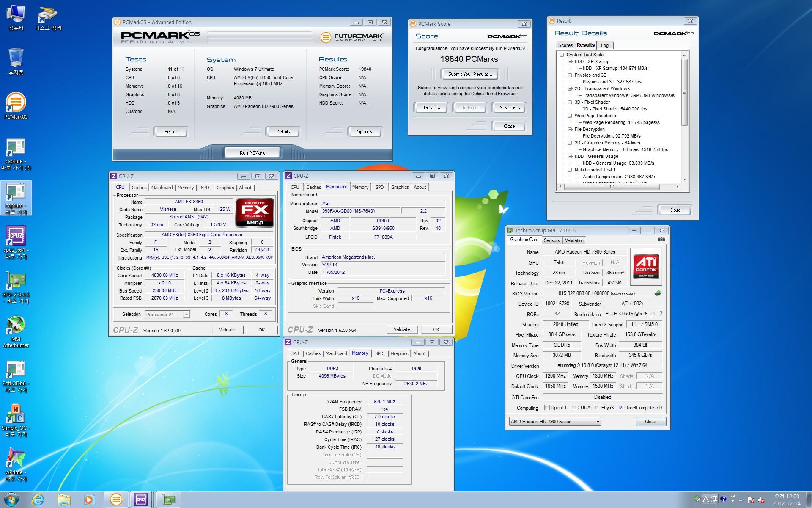
Task: Click the GPU-Z screenshot camera icon
Action: 661,240
